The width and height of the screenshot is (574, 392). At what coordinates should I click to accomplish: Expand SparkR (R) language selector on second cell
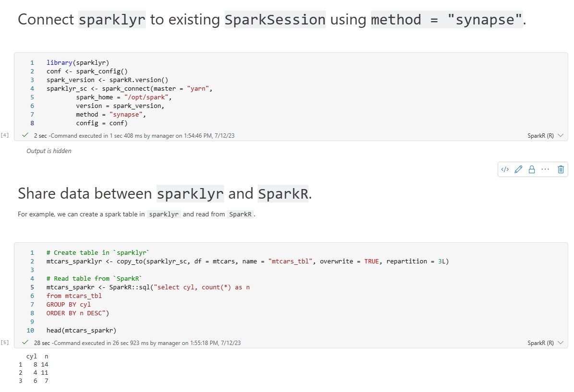pos(545,343)
